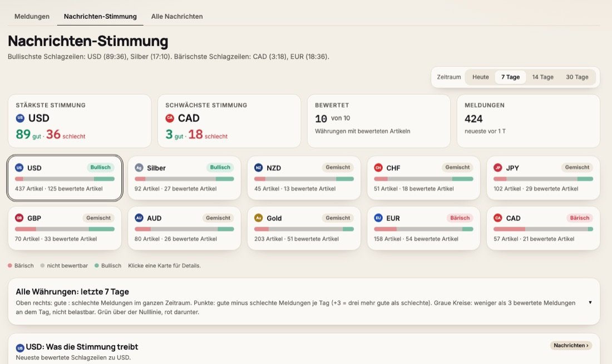612x364 pixels.
Task: Click the USD icon under Stärkste Stimmung
Action: [20, 118]
